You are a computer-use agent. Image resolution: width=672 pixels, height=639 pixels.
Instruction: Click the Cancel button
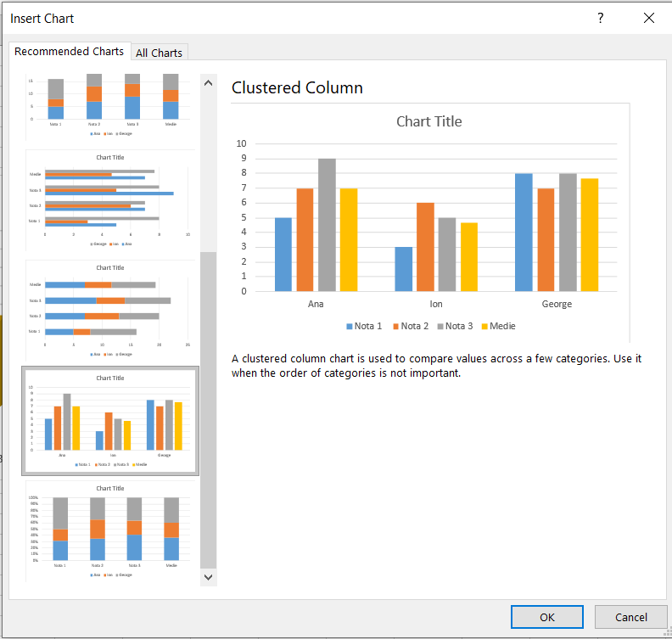[x=630, y=617]
